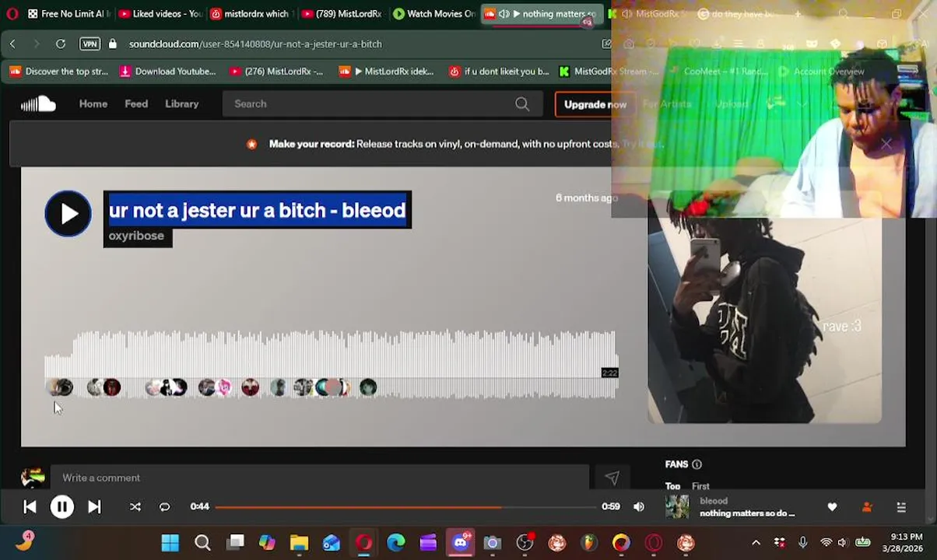Click the green commenter avatar on the waveform
The width and height of the screenshot is (937, 560).
pos(368,387)
